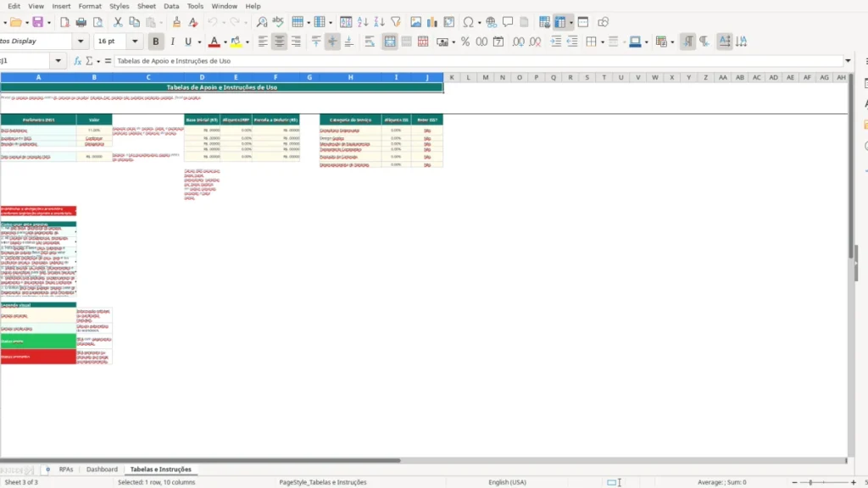This screenshot has height=488, width=868.
Task: Open Function Wizard fx icon
Action: (77, 61)
